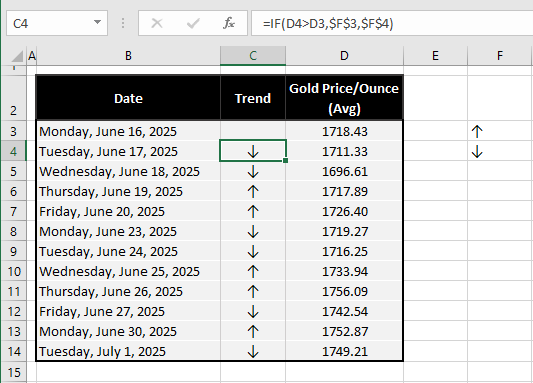The width and height of the screenshot is (533, 383).
Task: Click cell Friday, June 20, 2025
Action: coord(128,211)
